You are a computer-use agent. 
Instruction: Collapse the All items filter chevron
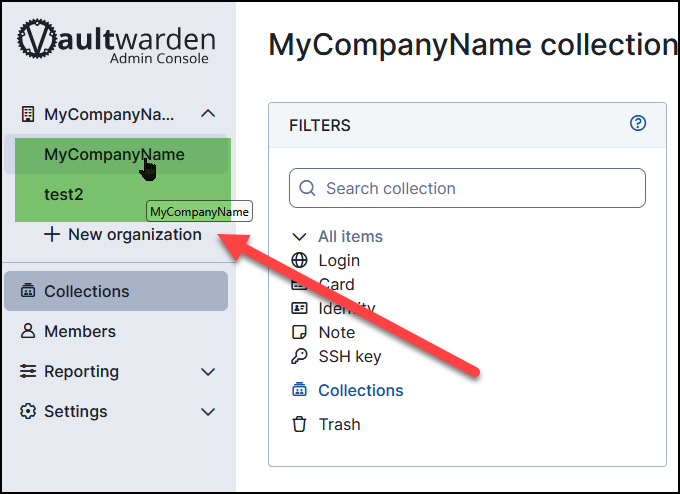tap(299, 237)
